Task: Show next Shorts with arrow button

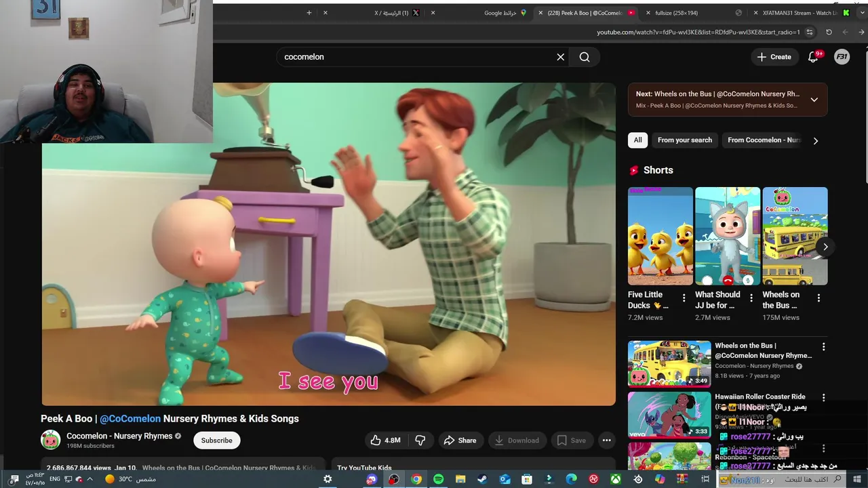Action: tap(825, 247)
